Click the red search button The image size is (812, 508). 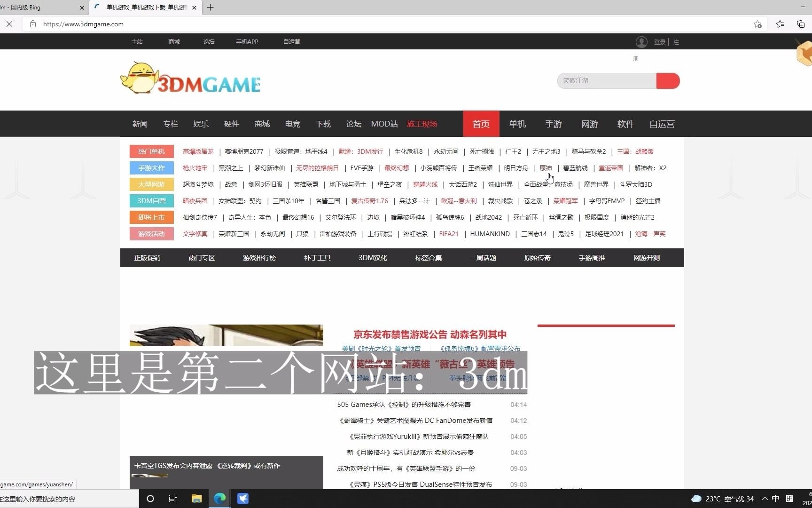point(668,81)
